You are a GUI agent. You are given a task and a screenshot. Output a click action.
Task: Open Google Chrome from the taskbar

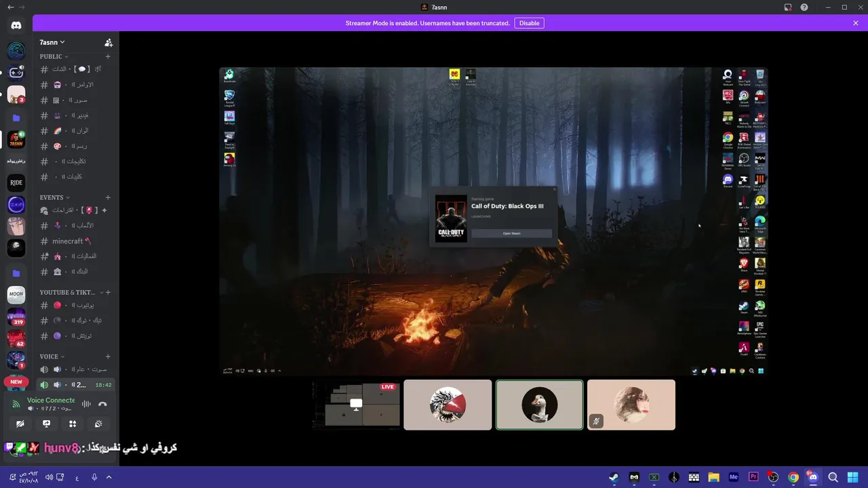[x=793, y=477]
